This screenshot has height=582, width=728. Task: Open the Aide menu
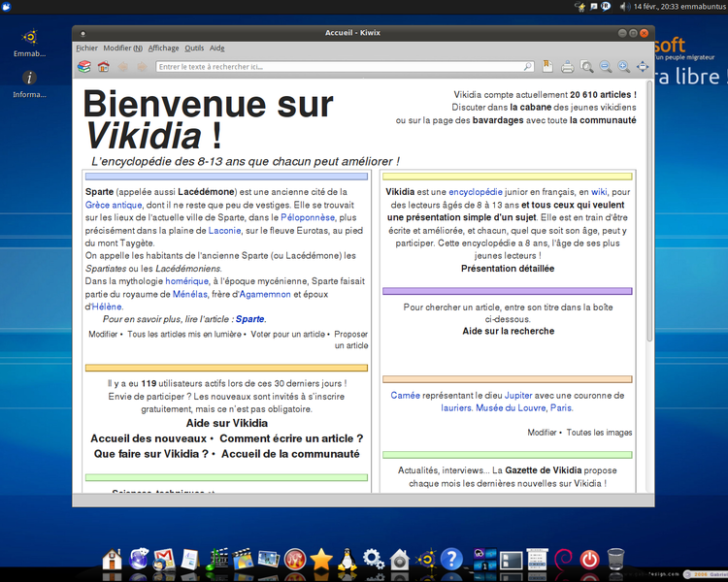(x=216, y=48)
